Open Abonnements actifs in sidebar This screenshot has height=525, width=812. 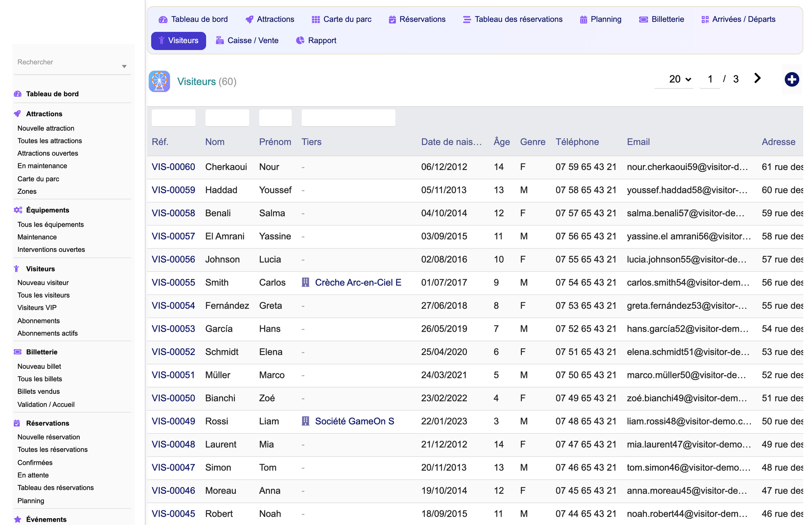coord(48,333)
